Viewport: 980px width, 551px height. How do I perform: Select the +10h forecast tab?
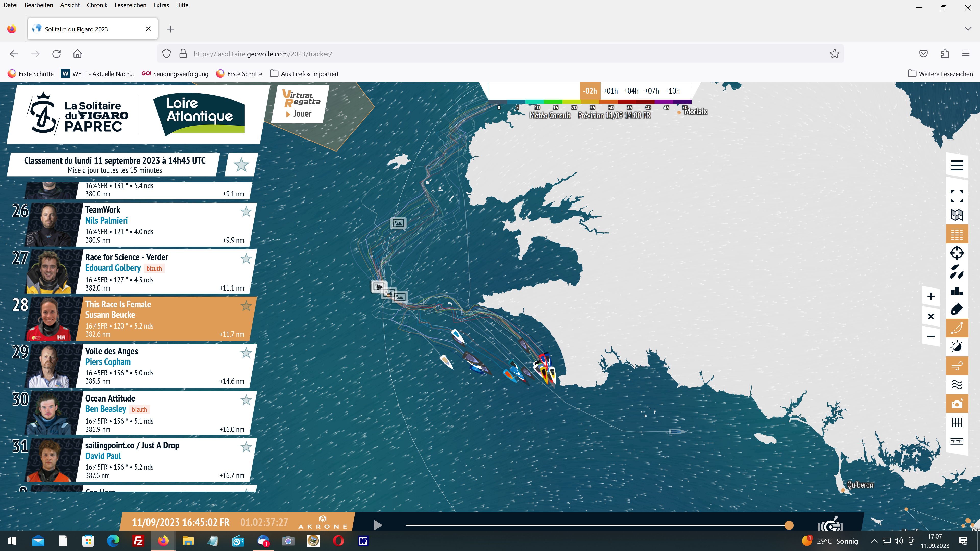[672, 91]
